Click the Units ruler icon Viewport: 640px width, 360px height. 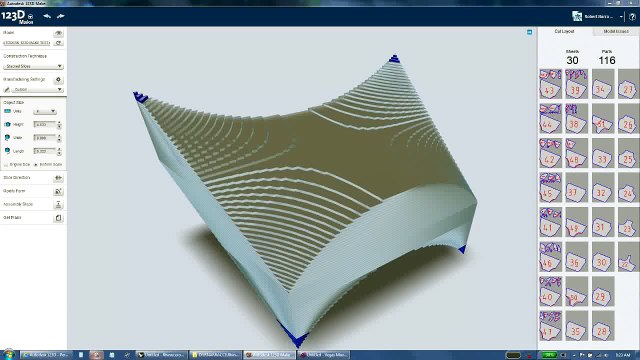pos(7,111)
